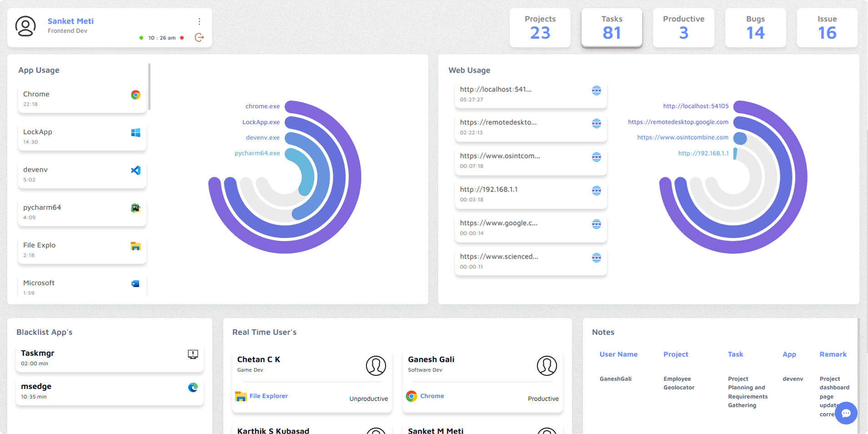Click the Windows icon on LockApp card
The height and width of the screenshot is (434, 868).
pos(135,132)
